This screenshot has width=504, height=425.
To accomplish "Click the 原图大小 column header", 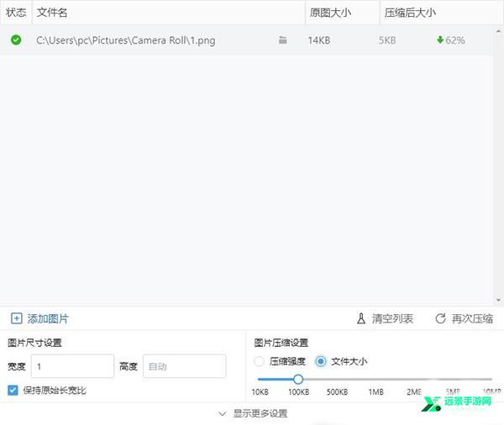I will [x=343, y=13].
